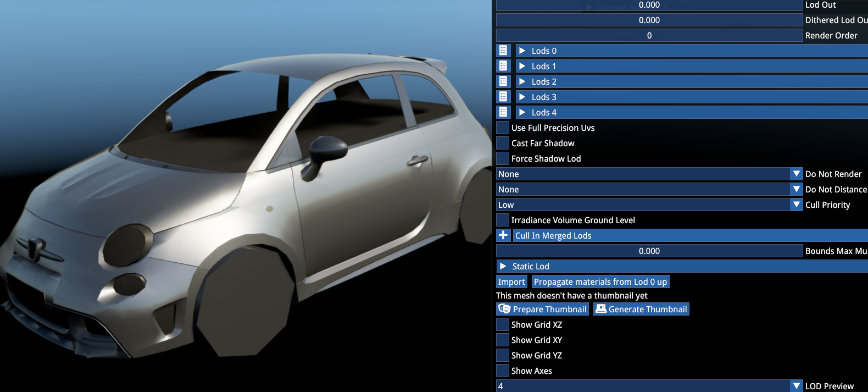This screenshot has height=392, width=868.
Task: Click the Lod Out value field
Action: pyautogui.click(x=649, y=5)
